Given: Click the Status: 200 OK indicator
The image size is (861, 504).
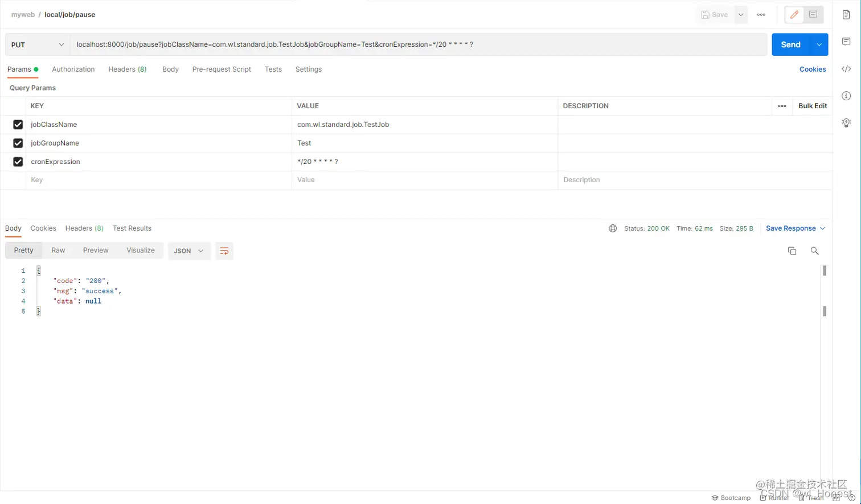Looking at the screenshot, I should pos(647,228).
